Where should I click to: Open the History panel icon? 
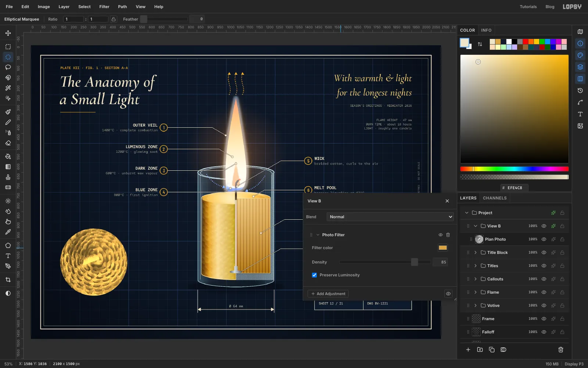pyautogui.click(x=580, y=91)
